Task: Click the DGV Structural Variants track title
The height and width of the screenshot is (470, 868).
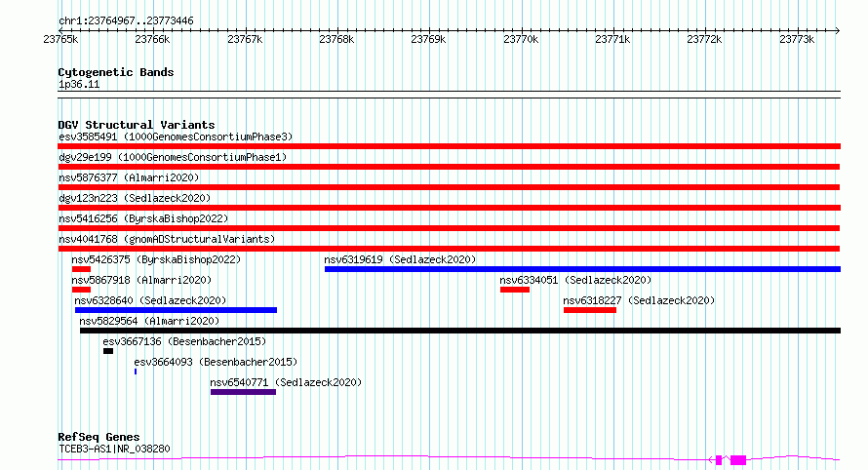Action: pos(137,125)
